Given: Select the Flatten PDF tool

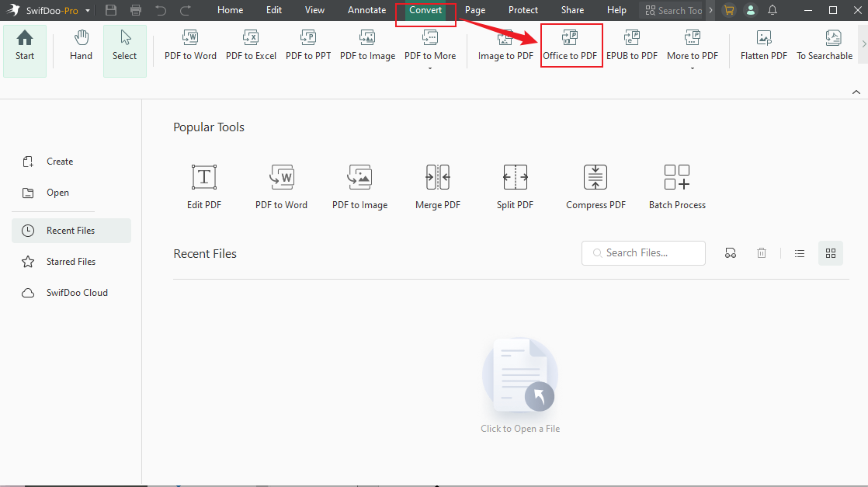Looking at the screenshot, I should click(x=763, y=44).
